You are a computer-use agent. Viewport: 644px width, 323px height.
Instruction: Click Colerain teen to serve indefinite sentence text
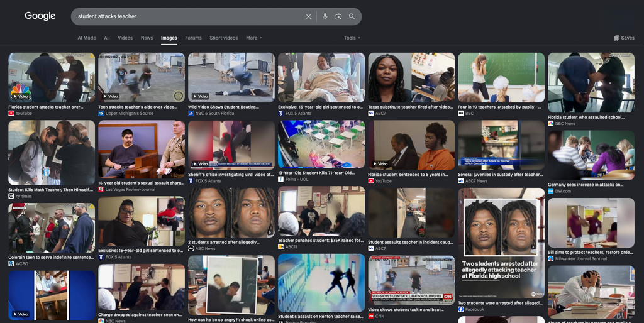[x=52, y=258]
